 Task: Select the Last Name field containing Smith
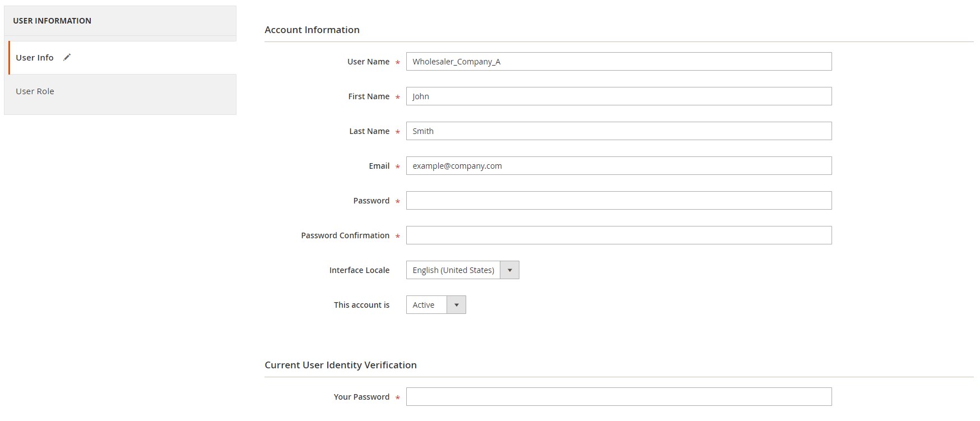coord(619,131)
